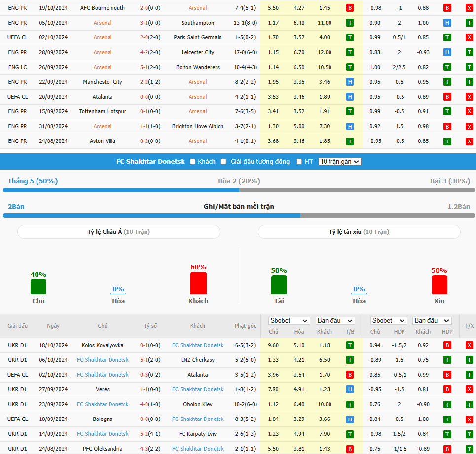Click red X badge in Kolos Kovalyovka row

pyautogui.click(x=469, y=345)
